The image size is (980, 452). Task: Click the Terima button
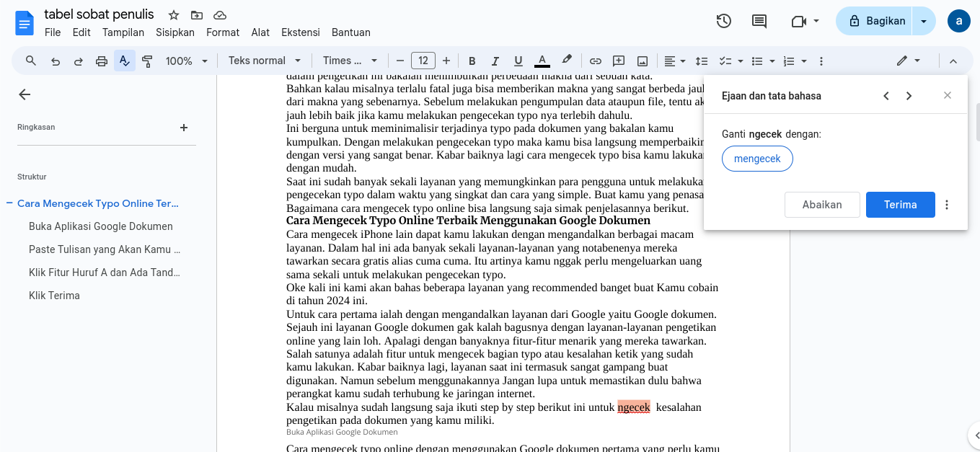pyautogui.click(x=900, y=205)
